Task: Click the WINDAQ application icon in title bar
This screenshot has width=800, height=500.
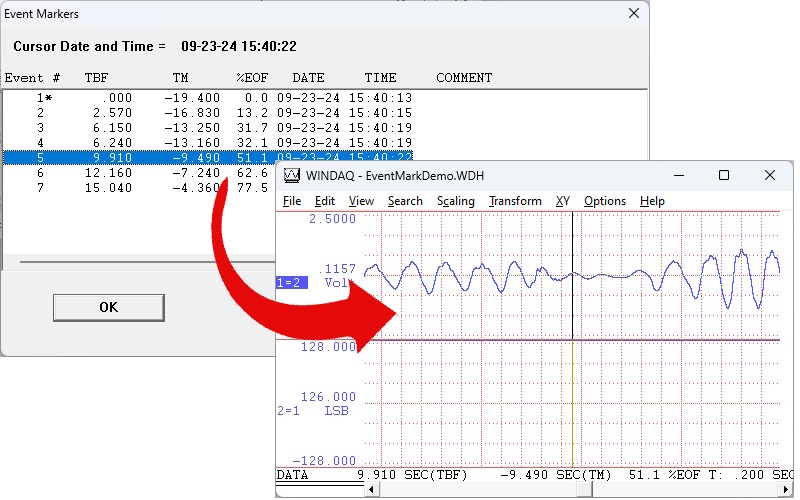Action: 291,176
